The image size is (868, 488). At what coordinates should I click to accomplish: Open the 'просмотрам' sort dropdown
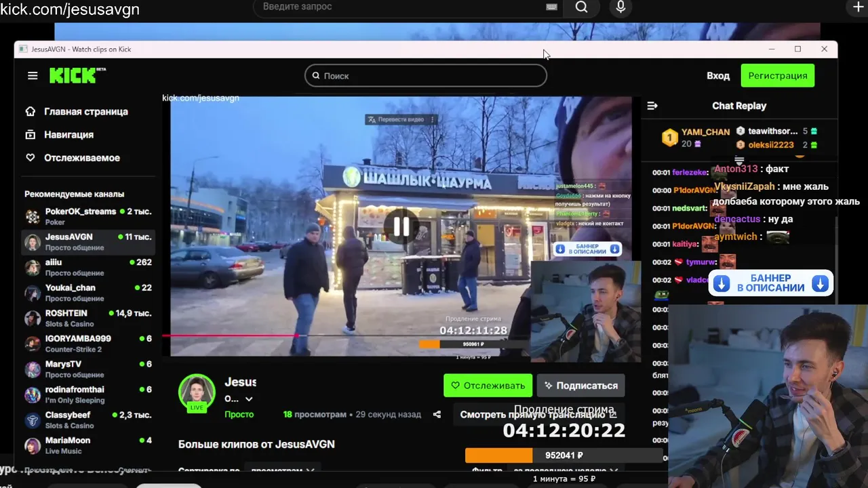(281, 470)
